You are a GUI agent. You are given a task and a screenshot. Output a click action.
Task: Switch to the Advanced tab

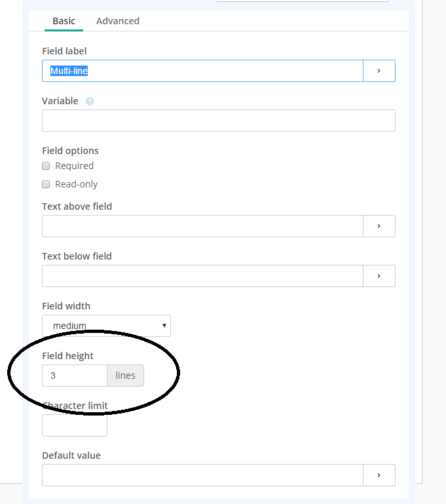118,21
